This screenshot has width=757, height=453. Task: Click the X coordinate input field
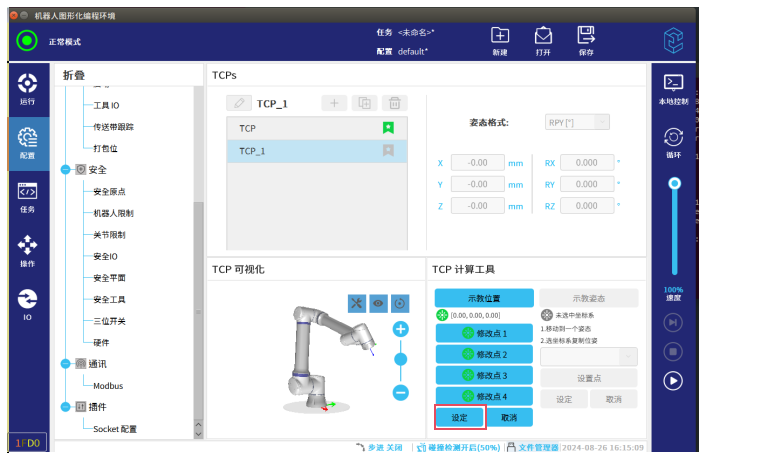(x=477, y=163)
